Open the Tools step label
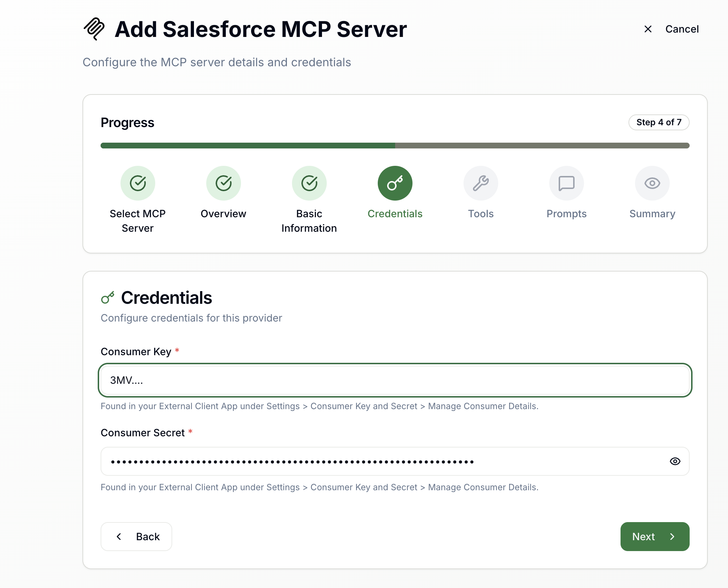Screen dimensions: 728x588 (x=481, y=214)
